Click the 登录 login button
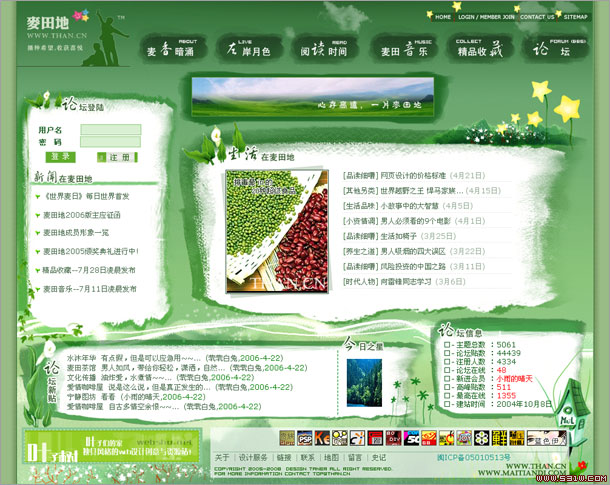 (x=61, y=157)
